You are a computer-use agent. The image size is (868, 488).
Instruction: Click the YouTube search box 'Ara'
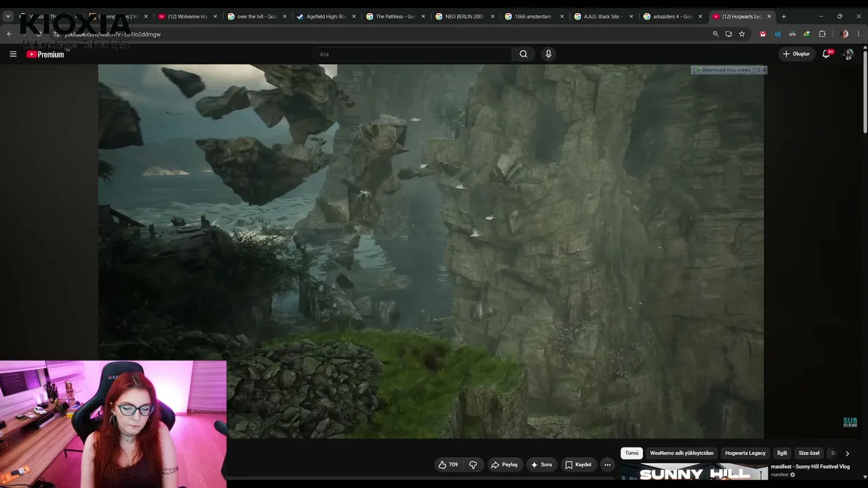(x=413, y=54)
